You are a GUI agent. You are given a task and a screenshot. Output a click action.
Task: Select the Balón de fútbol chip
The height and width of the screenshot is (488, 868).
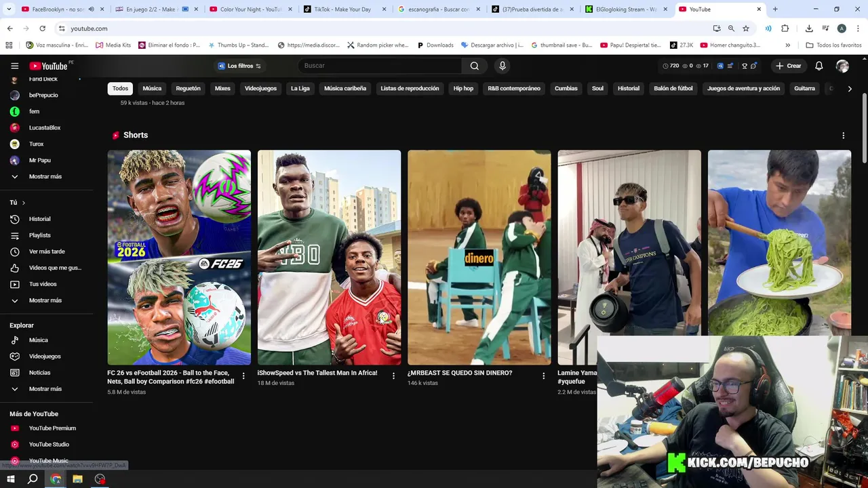pyautogui.click(x=673, y=89)
